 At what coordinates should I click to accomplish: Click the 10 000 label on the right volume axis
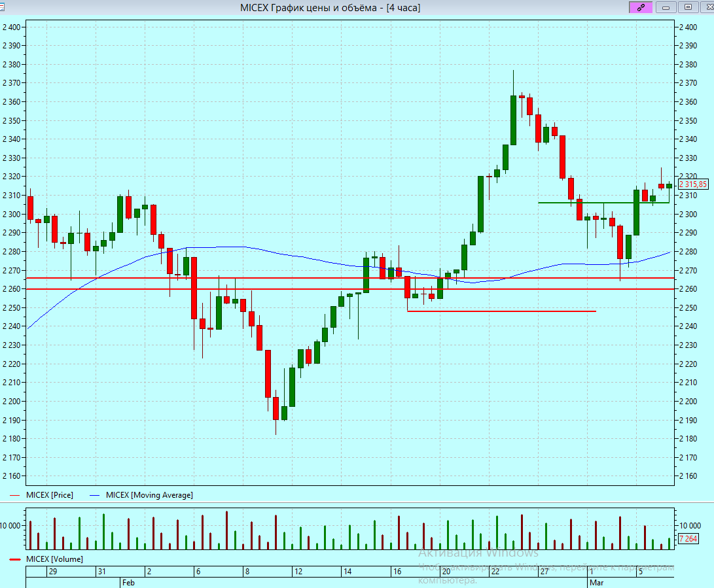[690, 526]
